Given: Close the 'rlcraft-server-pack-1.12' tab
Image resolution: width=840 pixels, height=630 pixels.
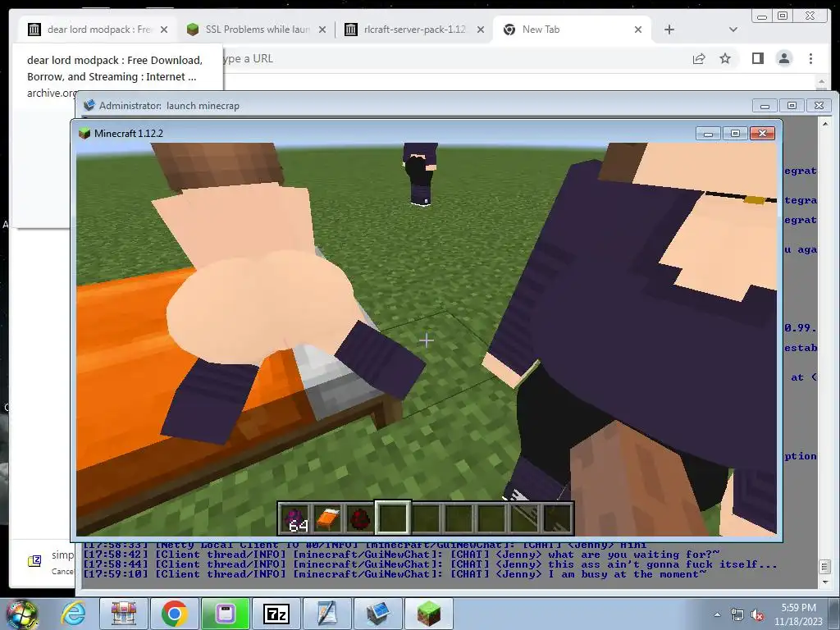Looking at the screenshot, I should click(481, 30).
